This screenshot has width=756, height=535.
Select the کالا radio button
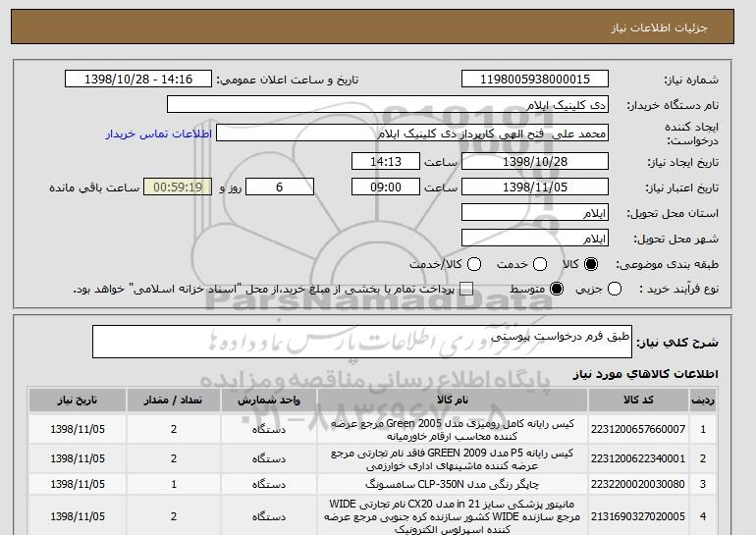(x=591, y=264)
